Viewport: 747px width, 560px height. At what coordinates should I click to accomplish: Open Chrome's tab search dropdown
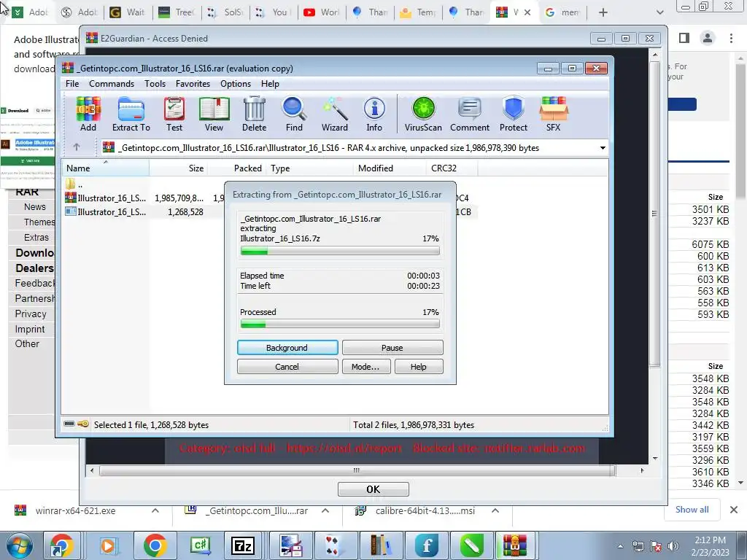pos(659,12)
